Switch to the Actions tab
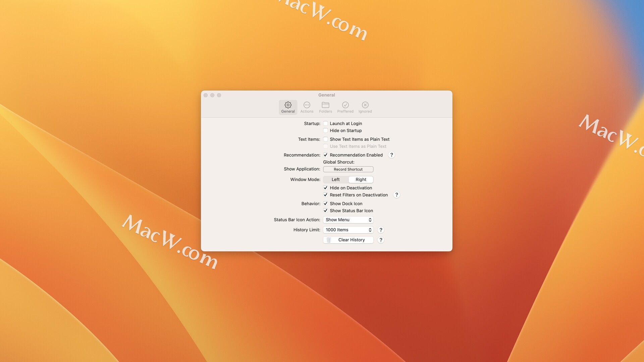The image size is (644, 362). click(307, 107)
